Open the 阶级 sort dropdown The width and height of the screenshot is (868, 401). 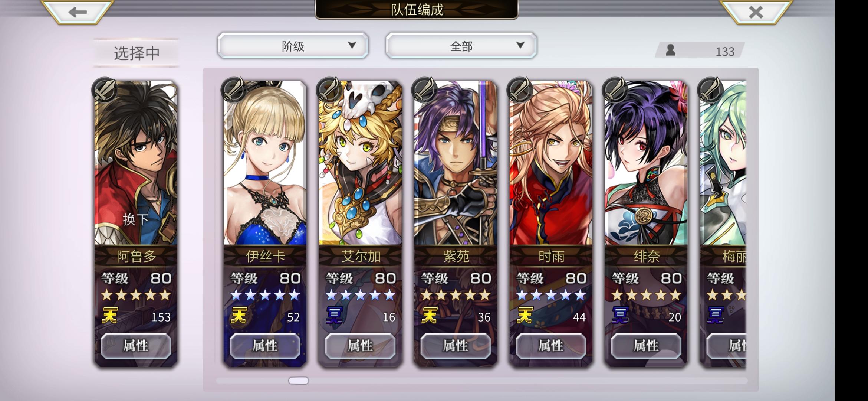(x=293, y=46)
